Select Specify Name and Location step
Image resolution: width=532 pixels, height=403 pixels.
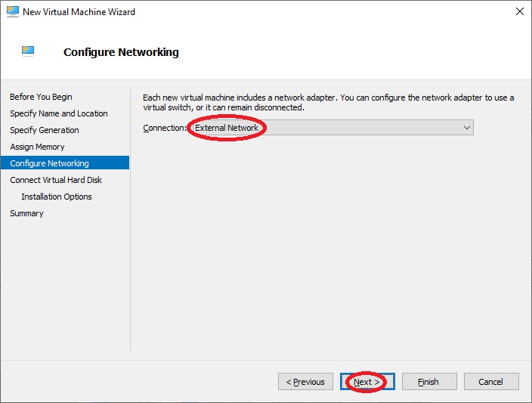59,113
